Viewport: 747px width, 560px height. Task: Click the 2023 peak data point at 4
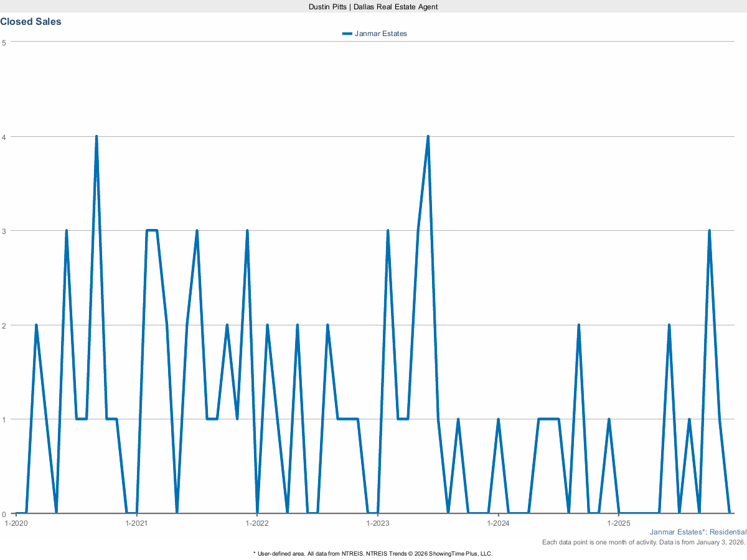click(428, 136)
